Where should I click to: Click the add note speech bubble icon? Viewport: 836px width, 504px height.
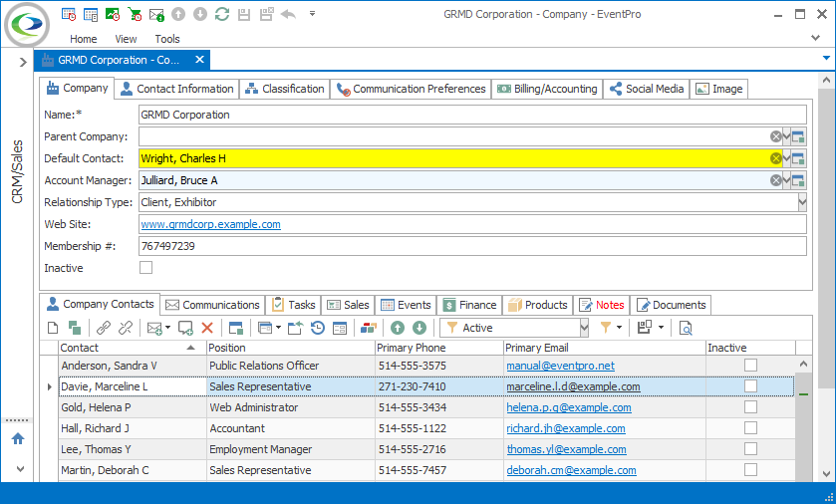(185, 328)
